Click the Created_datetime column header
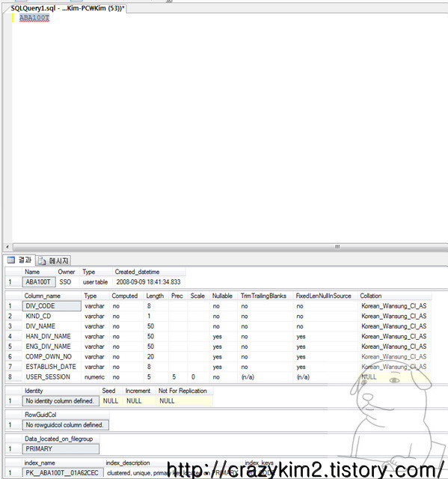Image resolution: width=448 pixels, height=479 pixels. pyautogui.click(x=149, y=272)
